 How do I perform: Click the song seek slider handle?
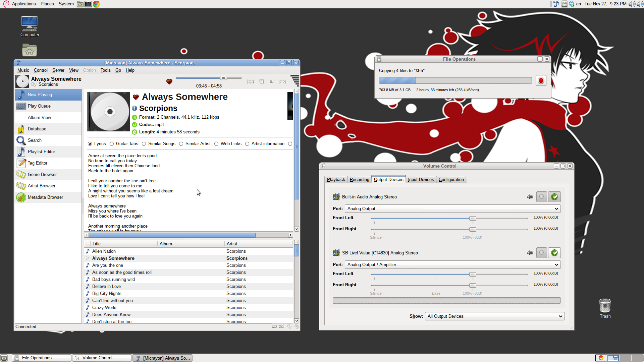point(223,78)
